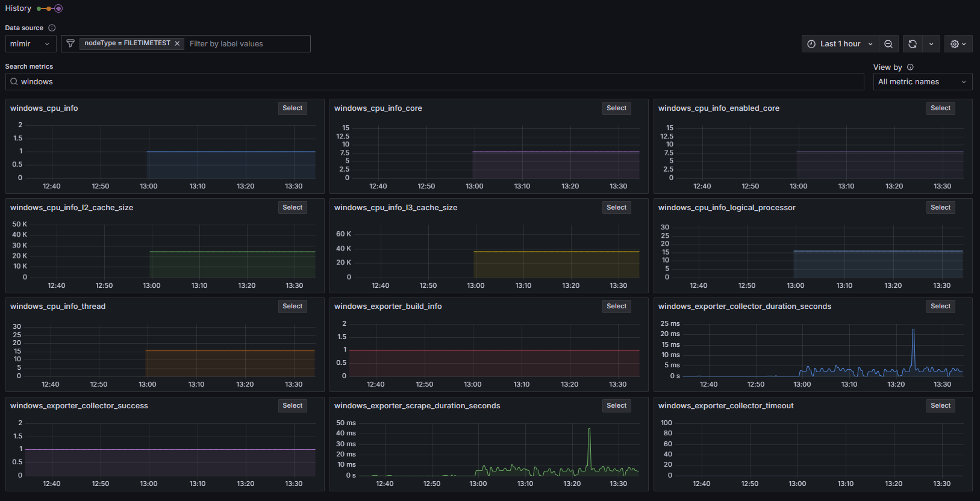Select windows_cpu_info_logical_processor metric
Viewport: 980px width, 501px height.
[941, 208]
